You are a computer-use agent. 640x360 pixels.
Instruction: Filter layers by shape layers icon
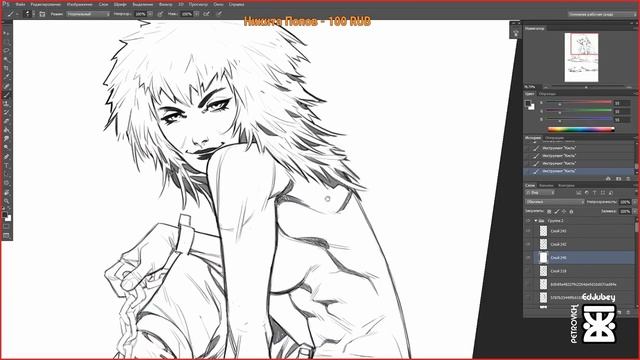click(603, 193)
